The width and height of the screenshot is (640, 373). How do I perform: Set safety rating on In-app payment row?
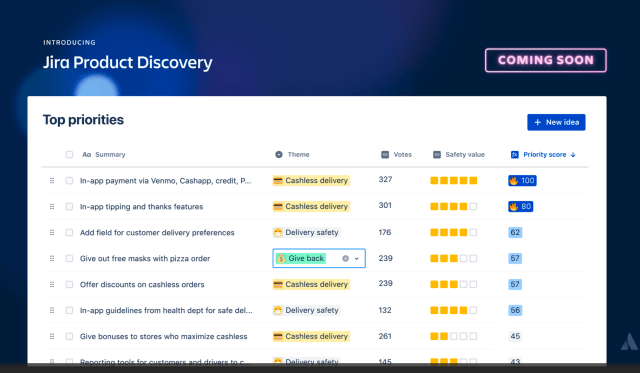tap(453, 180)
